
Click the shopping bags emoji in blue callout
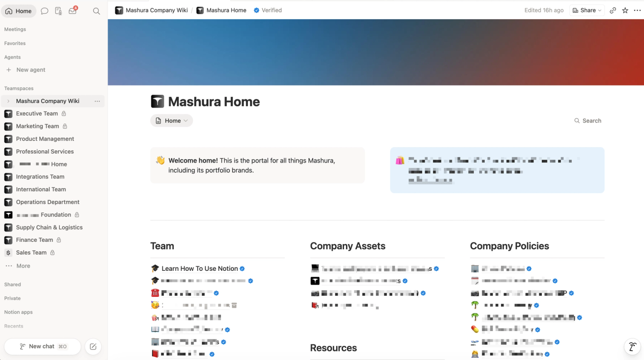click(400, 160)
